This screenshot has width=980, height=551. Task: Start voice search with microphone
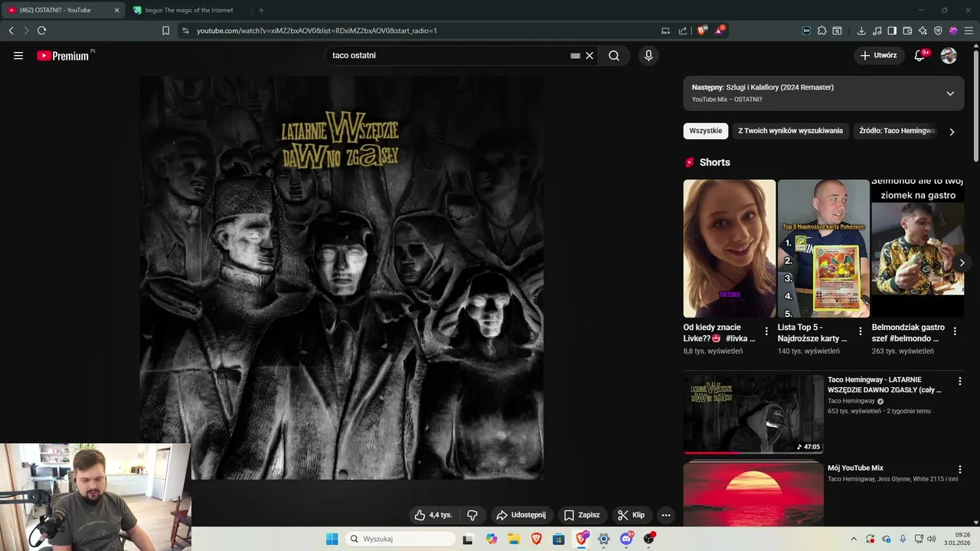648,55
